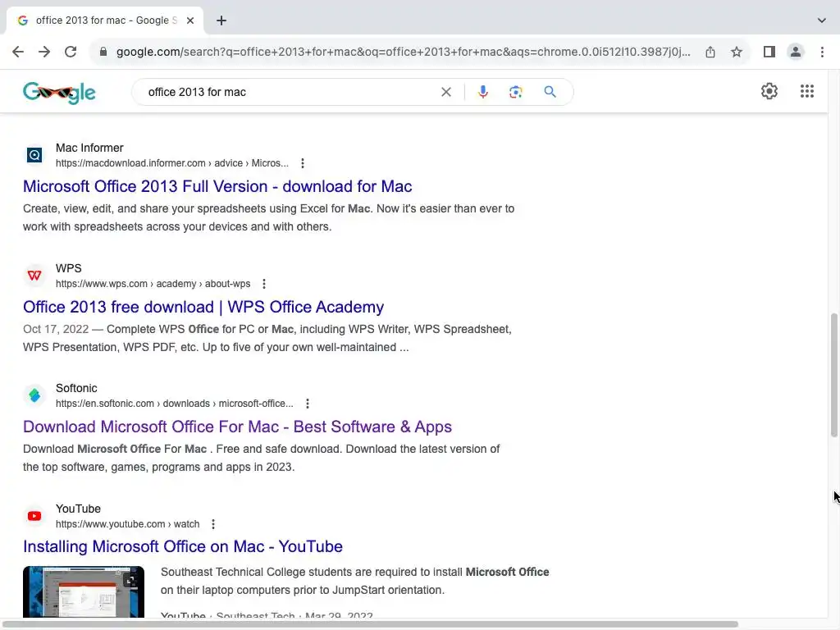840x630 pixels.
Task: Open WPS result favicon
Action: [34, 276]
